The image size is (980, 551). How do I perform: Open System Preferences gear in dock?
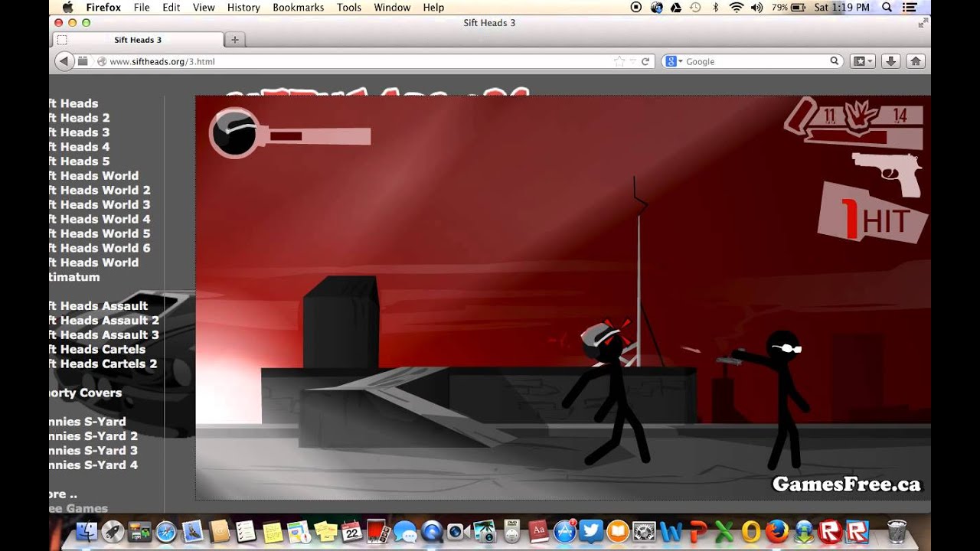coord(644,531)
